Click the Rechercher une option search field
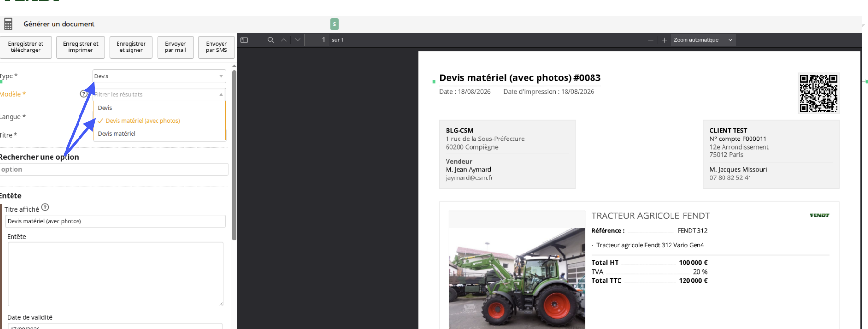868x329 pixels. (x=114, y=169)
